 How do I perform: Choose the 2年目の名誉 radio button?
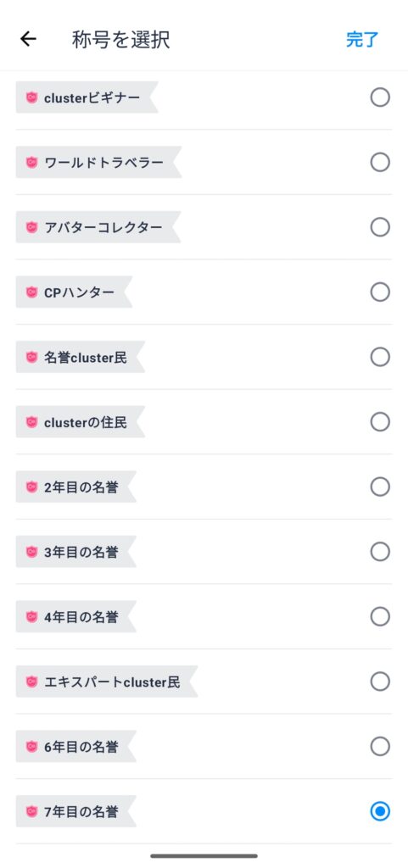pos(380,487)
